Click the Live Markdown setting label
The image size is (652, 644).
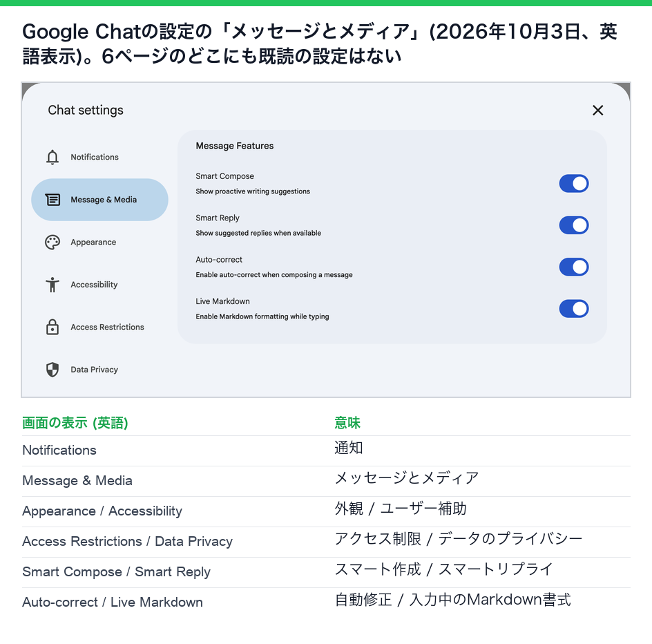point(222,301)
